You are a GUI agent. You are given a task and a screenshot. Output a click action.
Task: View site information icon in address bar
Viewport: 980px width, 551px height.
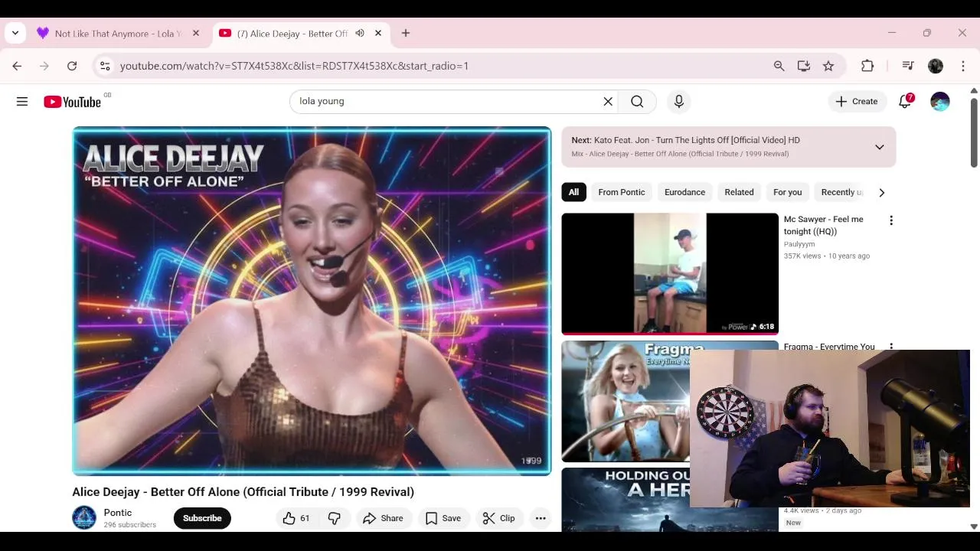105,66
